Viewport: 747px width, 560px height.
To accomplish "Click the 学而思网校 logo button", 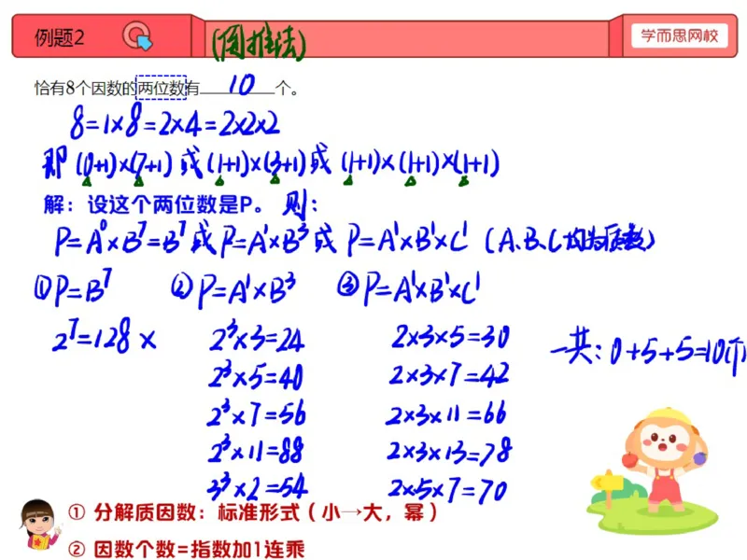I will point(680,35).
